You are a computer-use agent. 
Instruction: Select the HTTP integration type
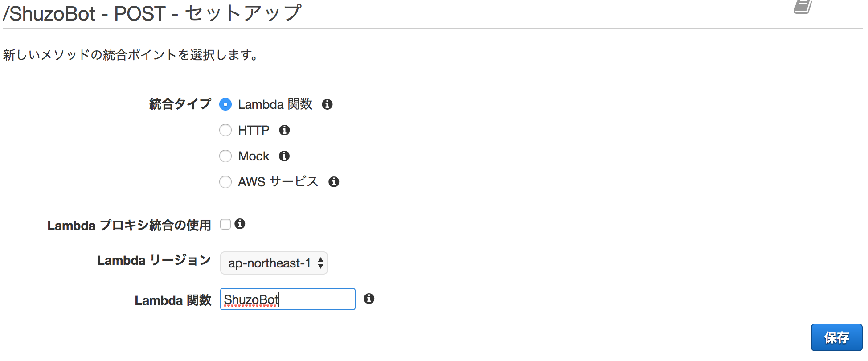[x=225, y=130]
